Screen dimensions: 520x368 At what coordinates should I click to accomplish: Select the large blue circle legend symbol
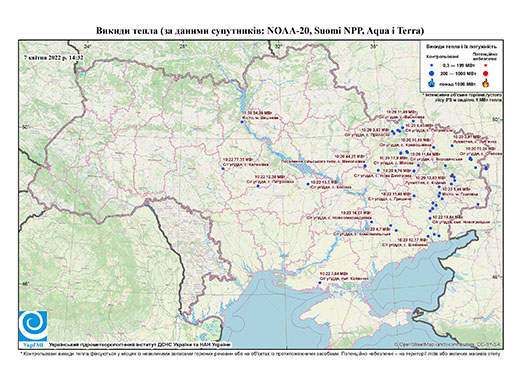(x=432, y=73)
